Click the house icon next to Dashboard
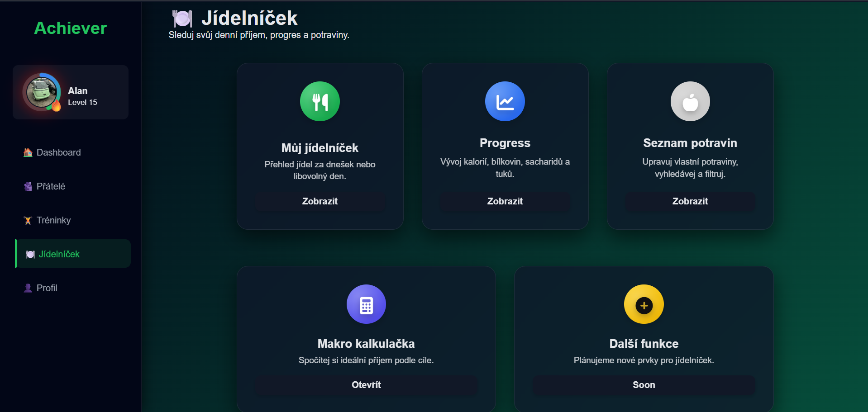The image size is (868, 412). pyautogui.click(x=28, y=152)
